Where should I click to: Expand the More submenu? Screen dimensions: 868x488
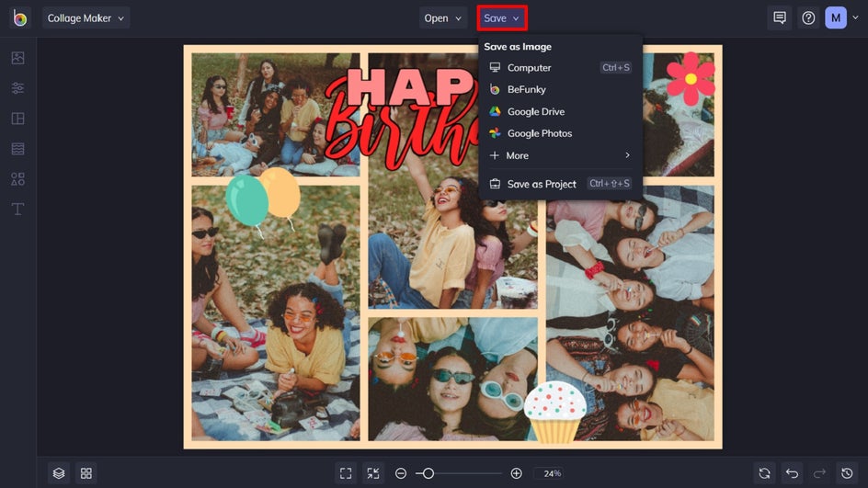pos(560,155)
